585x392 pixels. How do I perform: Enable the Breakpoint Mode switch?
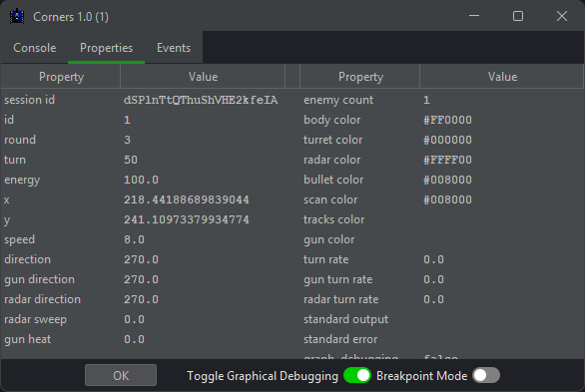tap(486, 375)
